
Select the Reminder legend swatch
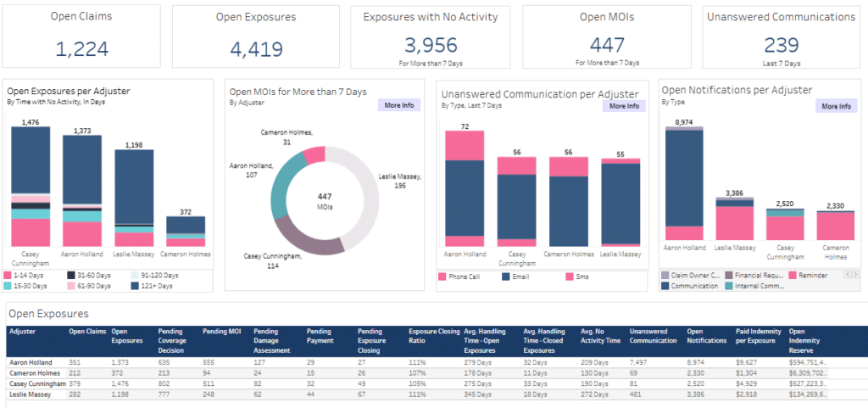793,275
